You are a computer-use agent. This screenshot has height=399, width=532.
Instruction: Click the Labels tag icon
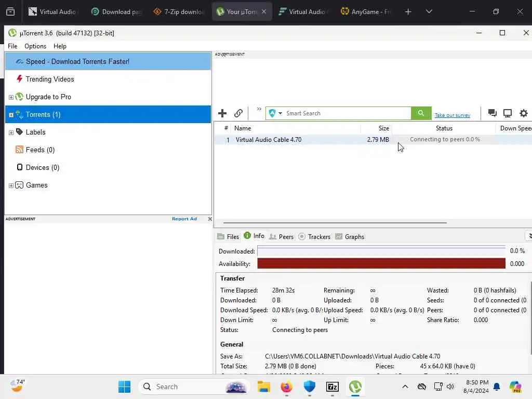pyautogui.click(x=20, y=131)
